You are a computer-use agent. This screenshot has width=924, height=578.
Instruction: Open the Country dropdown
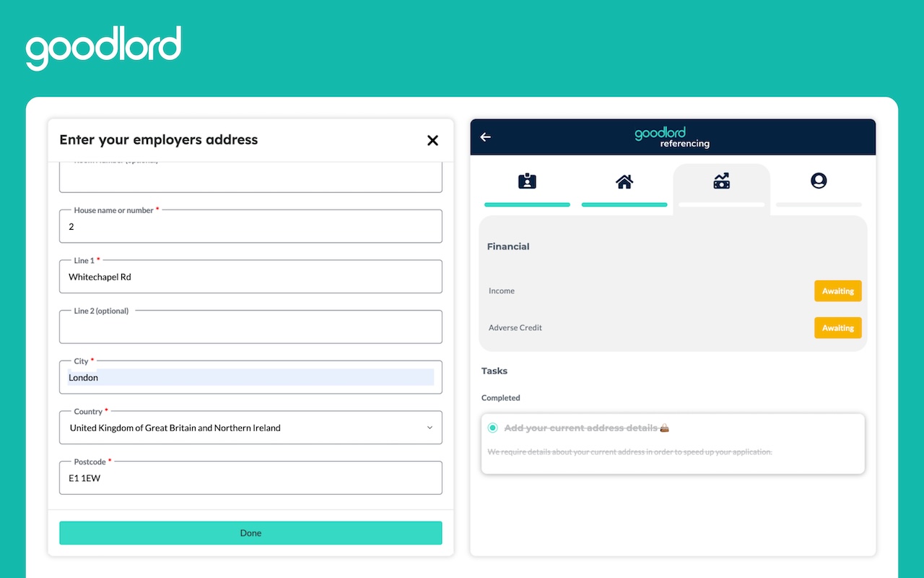pos(250,428)
